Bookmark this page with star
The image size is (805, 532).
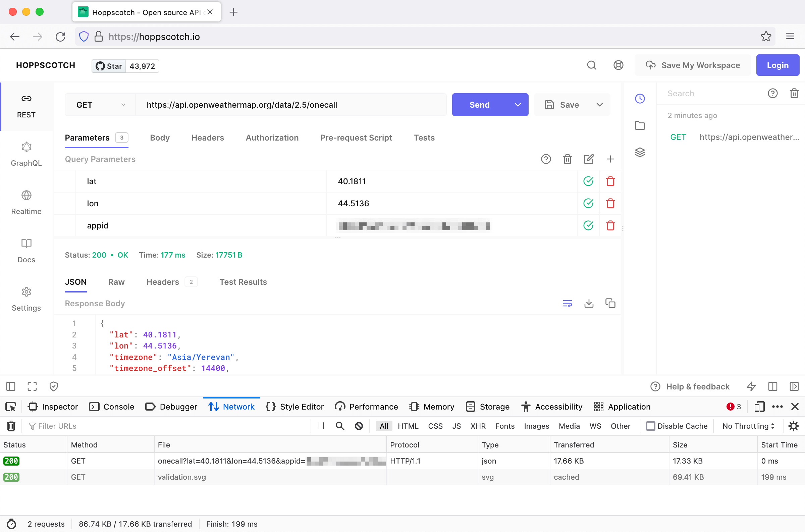pyautogui.click(x=766, y=36)
